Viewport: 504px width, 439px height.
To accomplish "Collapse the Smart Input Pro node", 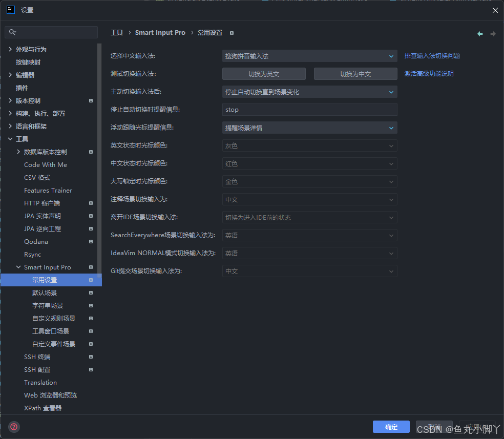I will tap(18, 267).
